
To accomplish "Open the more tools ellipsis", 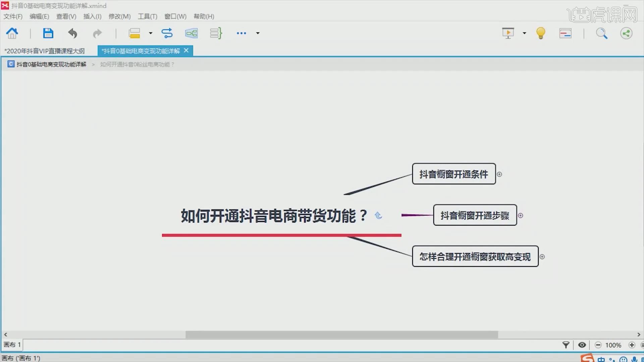I will click(241, 33).
